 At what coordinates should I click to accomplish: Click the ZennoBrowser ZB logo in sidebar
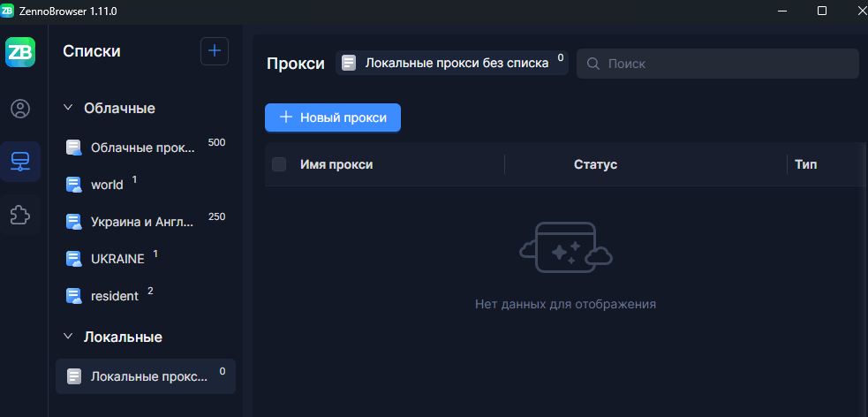click(x=20, y=52)
